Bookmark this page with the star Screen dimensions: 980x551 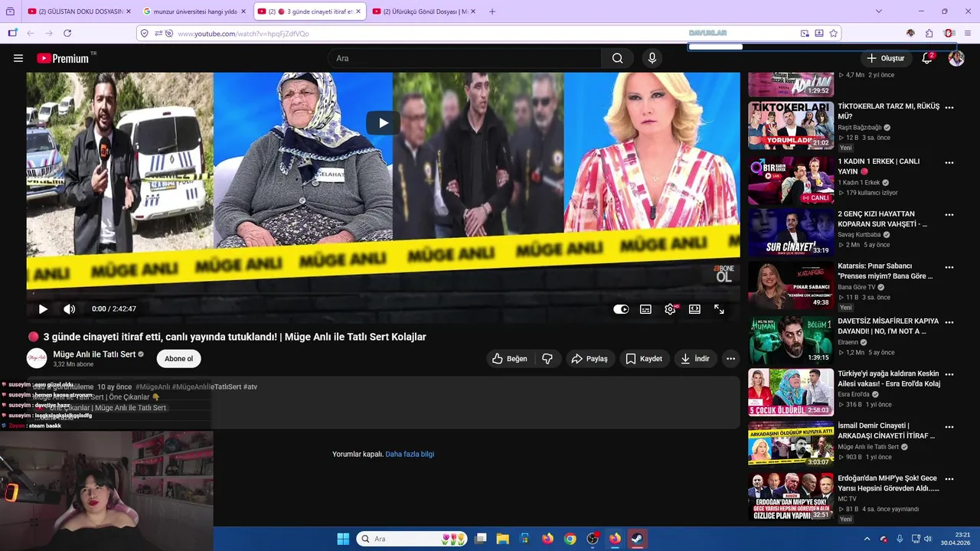834,34
